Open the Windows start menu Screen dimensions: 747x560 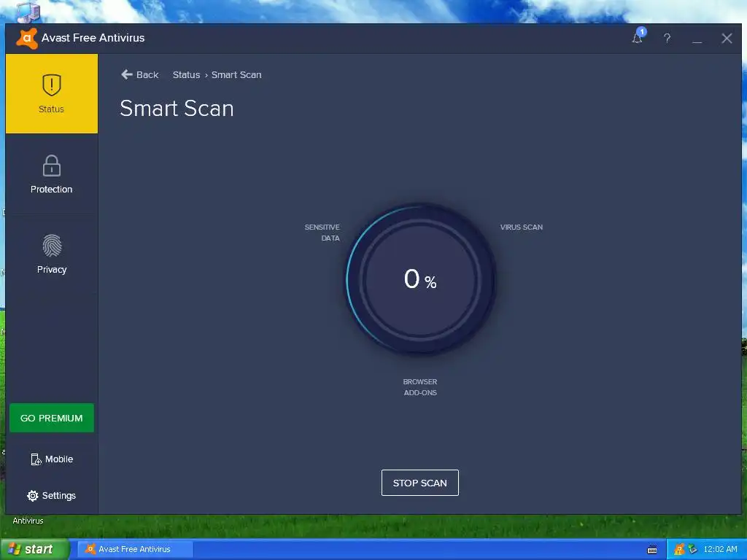click(x=34, y=549)
